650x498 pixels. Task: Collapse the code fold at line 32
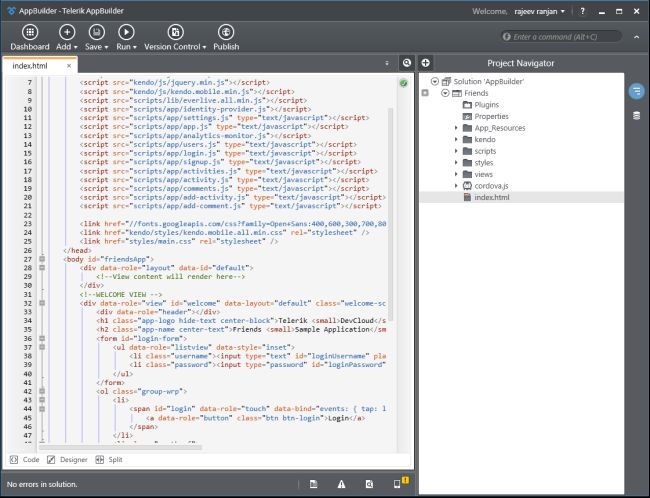(42, 303)
